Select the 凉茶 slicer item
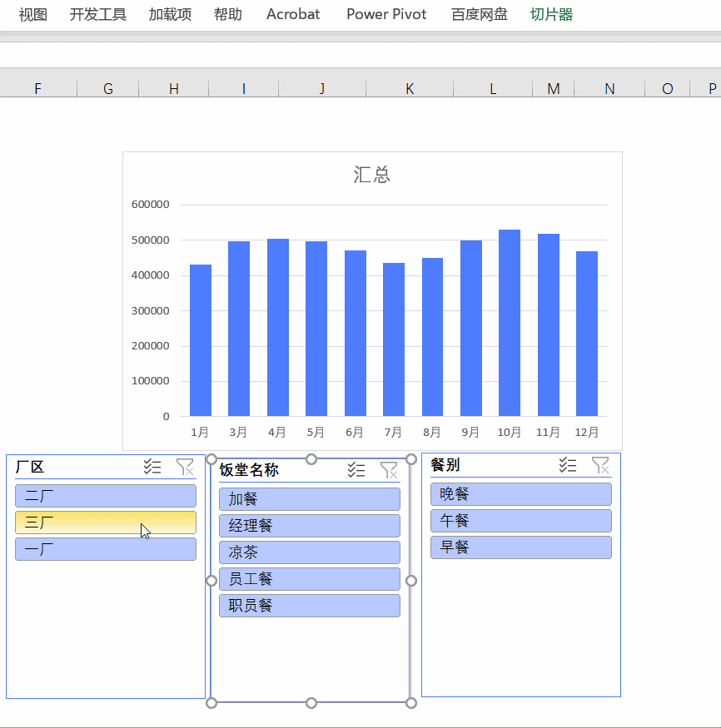Image resolution: width=721 pixels, height=728 pixels. point(309,552)
